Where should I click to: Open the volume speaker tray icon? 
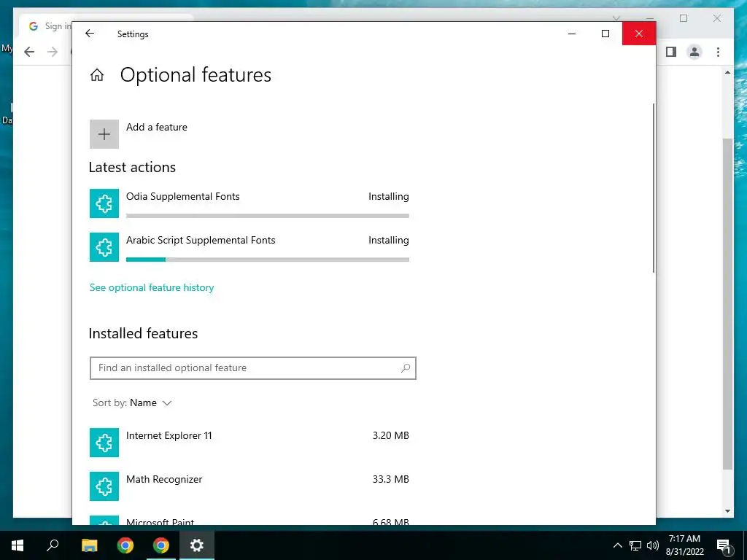coord(653,545)
